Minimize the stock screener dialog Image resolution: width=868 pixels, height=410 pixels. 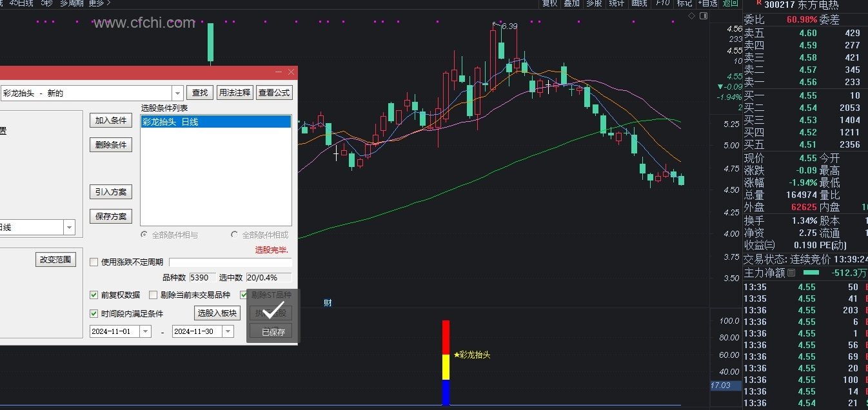tap(279, 72)
